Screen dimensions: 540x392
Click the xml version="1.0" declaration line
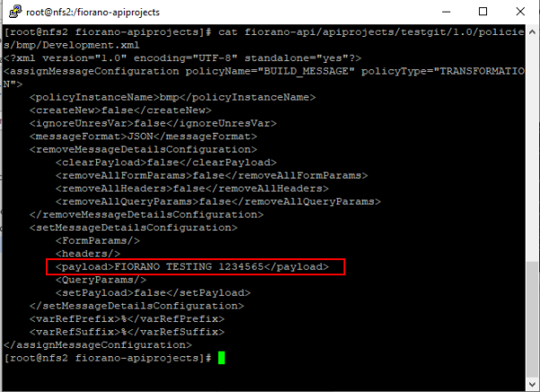click(x=182, y=58)
